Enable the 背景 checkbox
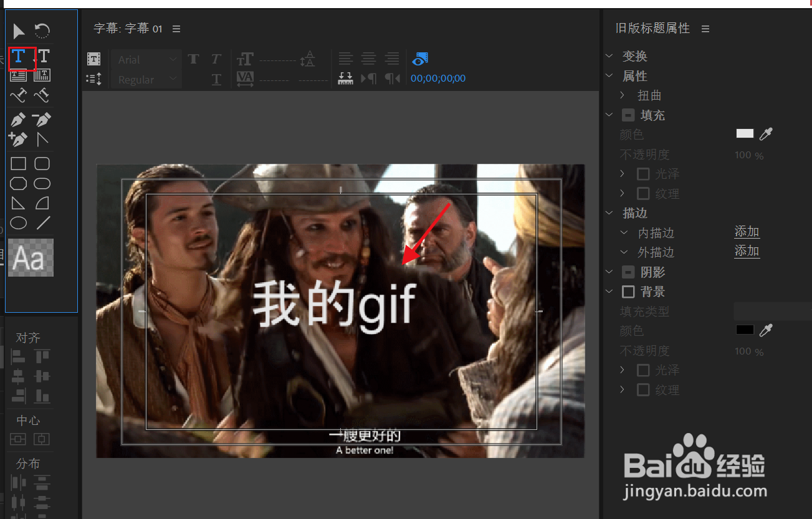The width and height of the screenshot is (812, 519). pyautogui.click(x=629, y=292)
